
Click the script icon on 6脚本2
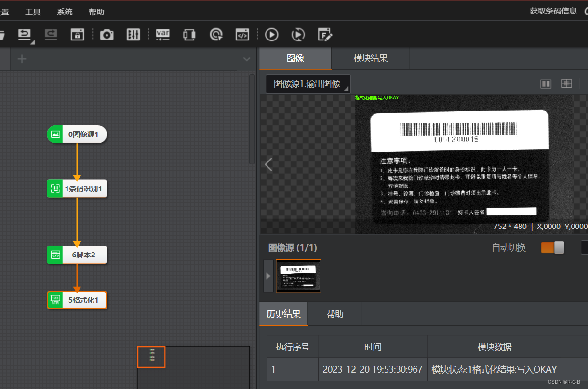coord(55,255)
